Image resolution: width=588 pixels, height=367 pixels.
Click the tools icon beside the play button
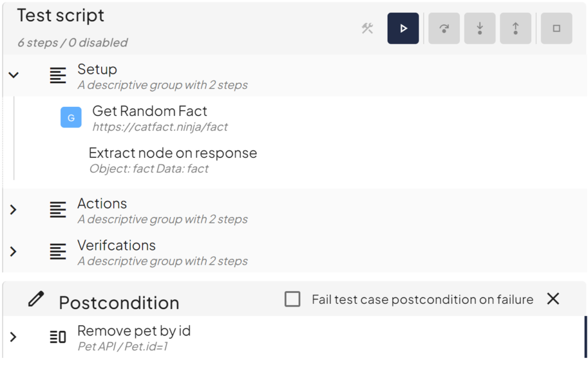367,28
